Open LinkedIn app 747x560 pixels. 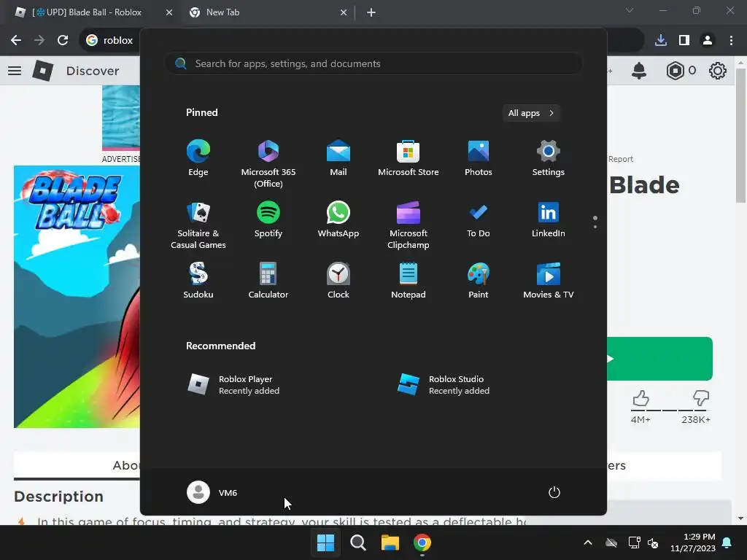click(x=549, y=219)
